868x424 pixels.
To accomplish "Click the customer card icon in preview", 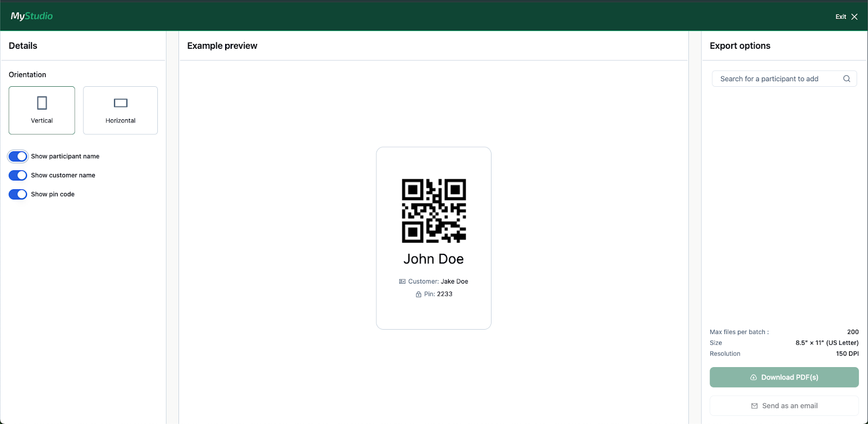I will [x=402, y=281].
